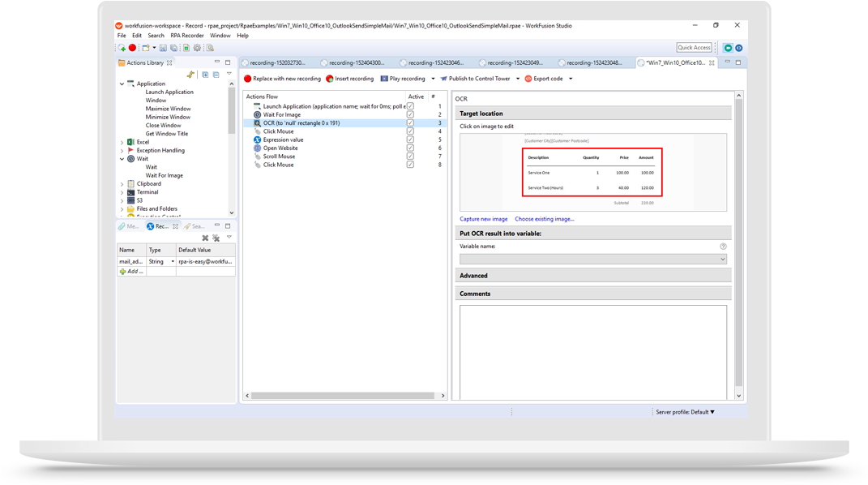Viewport: 868px width, 485px height.
Task: Click the OCR target image thumbnail to edit
Action: [593, 172]
